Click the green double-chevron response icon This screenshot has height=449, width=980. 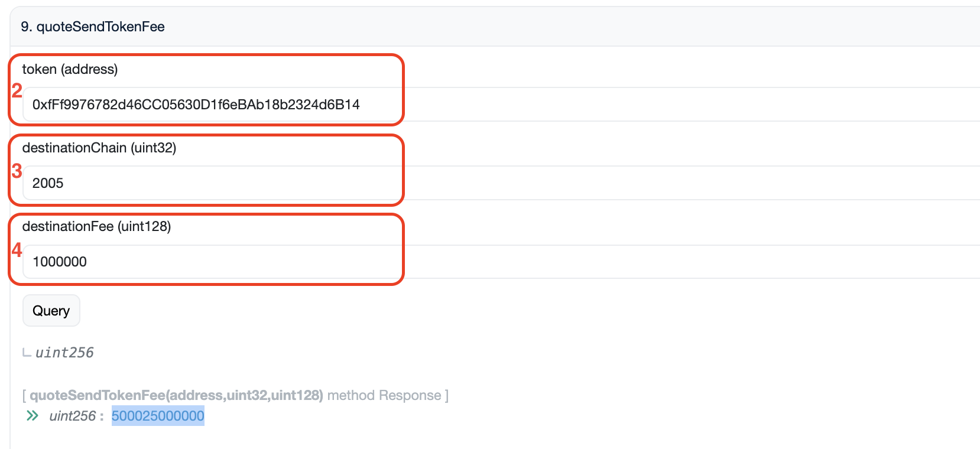(33, 416)
